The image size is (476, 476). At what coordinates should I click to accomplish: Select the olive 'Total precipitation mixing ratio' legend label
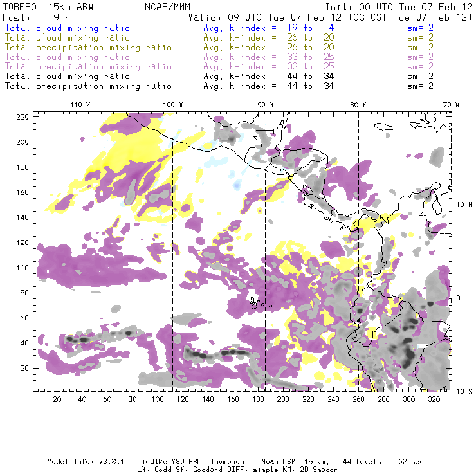88,48
